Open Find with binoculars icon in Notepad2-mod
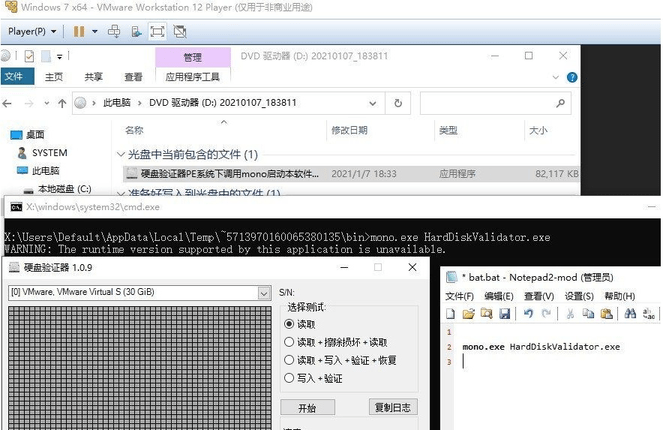Image resolution: width=663 pixels, height=430 pixels. [x=630, y=314]
